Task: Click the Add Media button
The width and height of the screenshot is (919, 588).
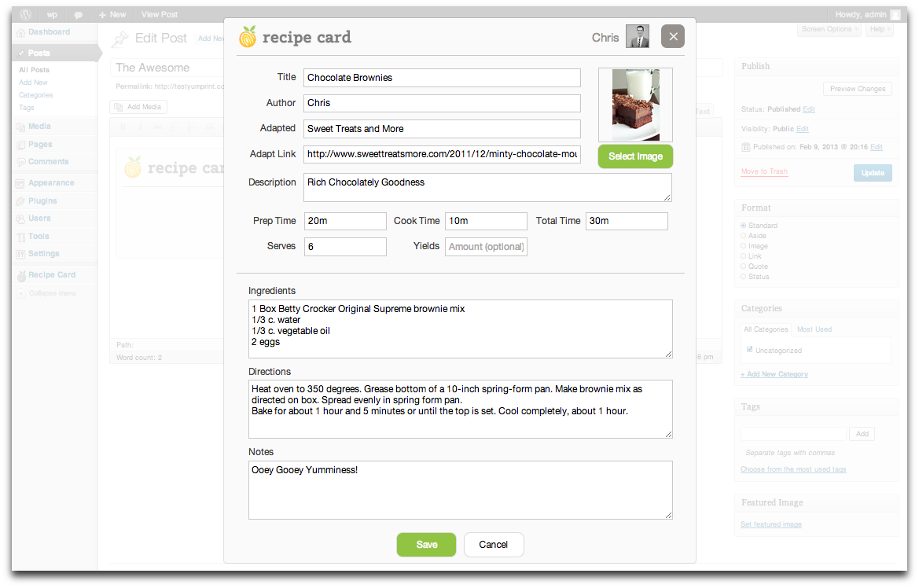Action: 138,107
